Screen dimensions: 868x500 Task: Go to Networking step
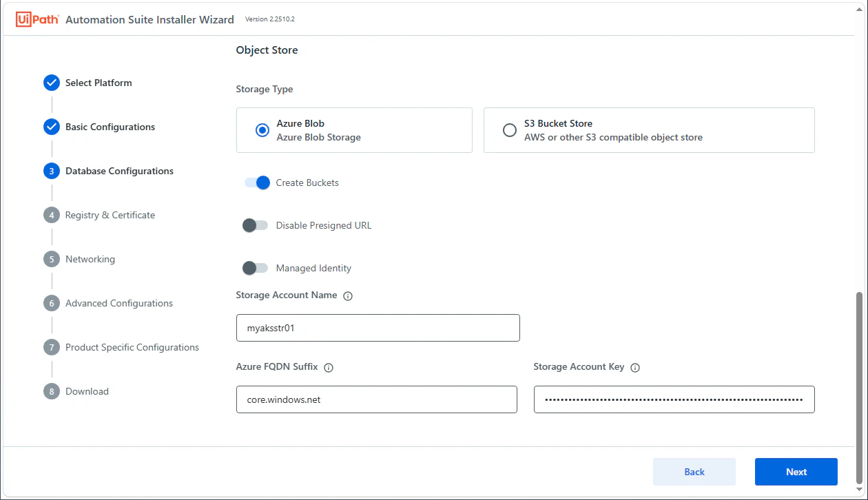(x=90, y=259)
